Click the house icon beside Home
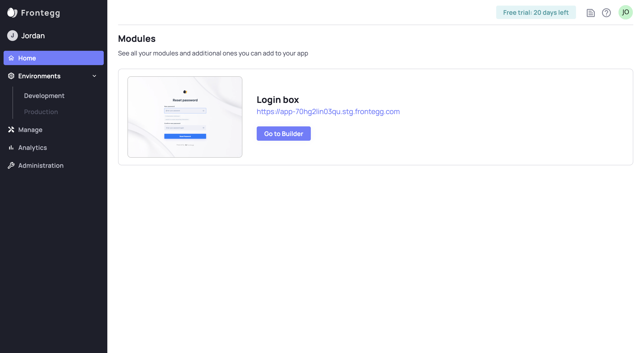644x353 pixels. tap(11, 58)
